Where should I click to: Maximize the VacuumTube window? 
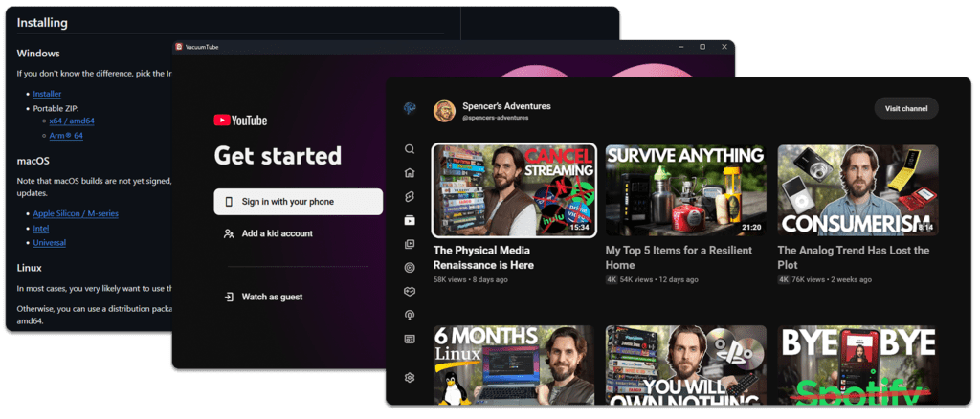[702, 47]
